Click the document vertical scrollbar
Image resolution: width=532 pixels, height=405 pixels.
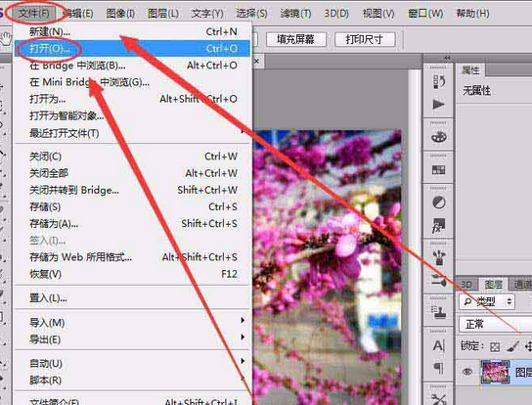point(414,237)
